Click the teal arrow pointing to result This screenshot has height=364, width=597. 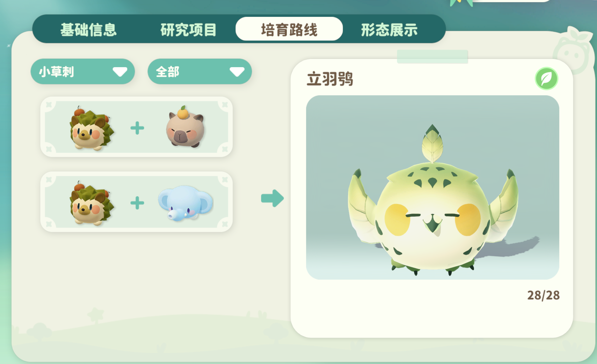coord(272,198)
